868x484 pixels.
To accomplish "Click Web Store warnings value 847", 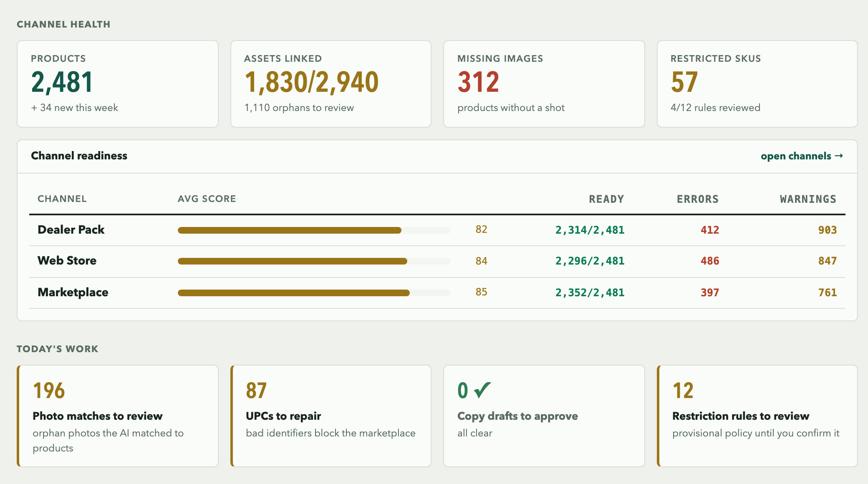I will [x=828, y=261].
